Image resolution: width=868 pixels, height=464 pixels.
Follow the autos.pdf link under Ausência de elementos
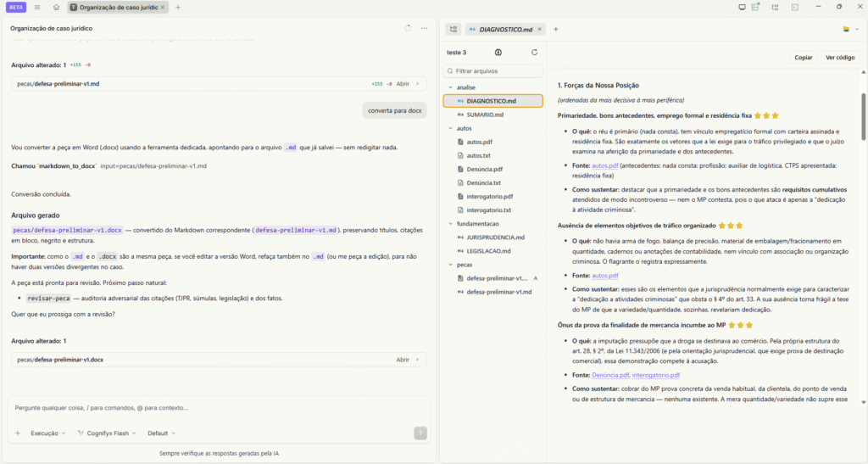604,275
